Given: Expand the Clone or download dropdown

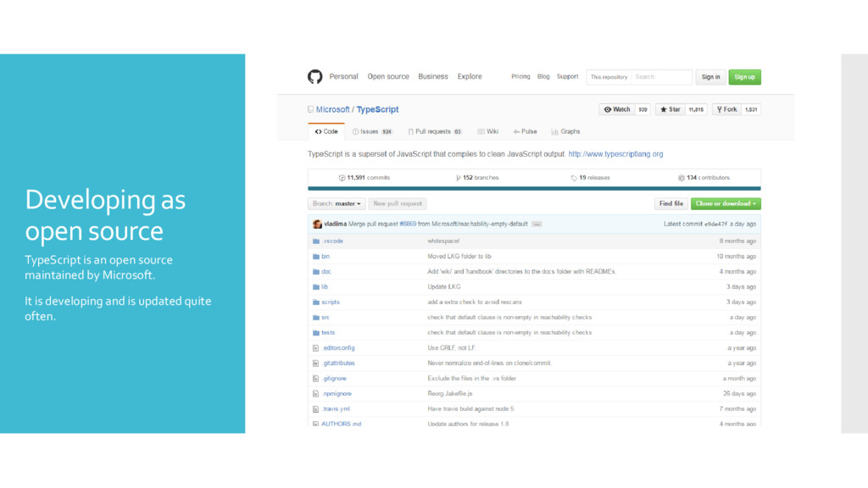Looking at the screenshot, I should (726, 203).
